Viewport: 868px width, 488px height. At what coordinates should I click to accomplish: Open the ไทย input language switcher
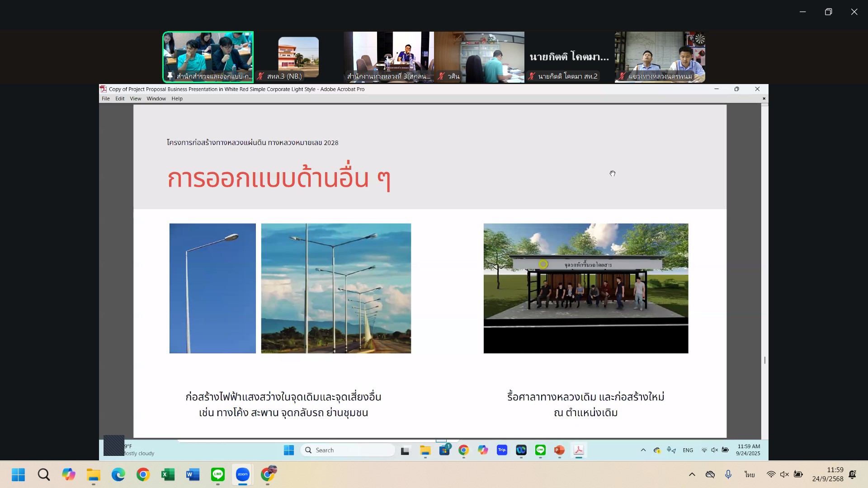(x=750, y=474)
